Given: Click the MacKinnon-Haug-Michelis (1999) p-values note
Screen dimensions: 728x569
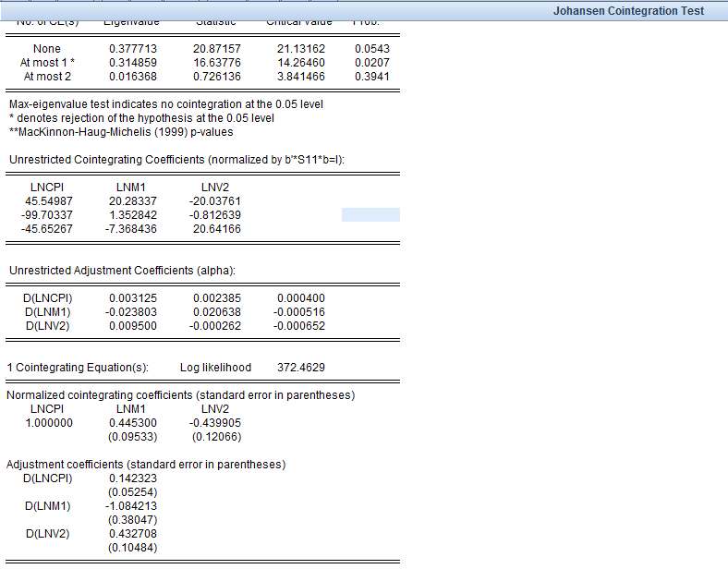Looking at the screenshot, I should 121,132.
